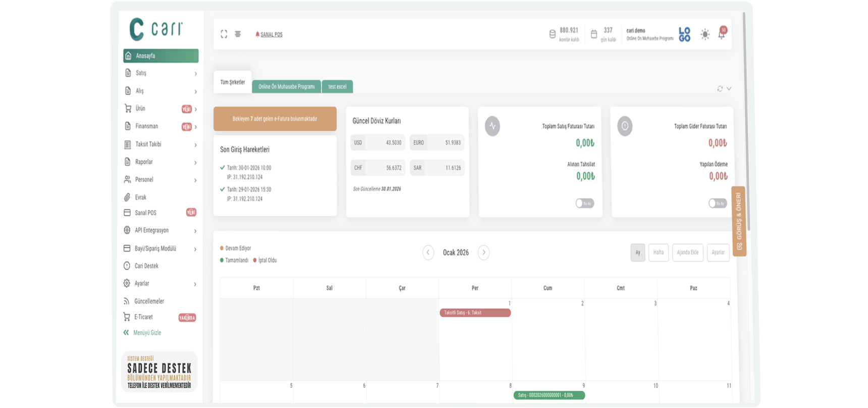Toggle the light/dark theme sun icon

(x=705, y=34)
